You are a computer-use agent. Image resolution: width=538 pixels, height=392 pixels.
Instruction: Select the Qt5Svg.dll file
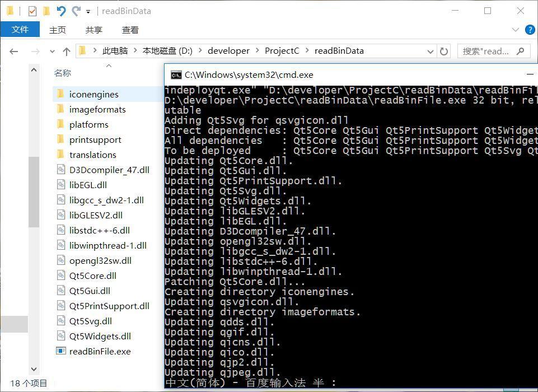coord(90,321)
